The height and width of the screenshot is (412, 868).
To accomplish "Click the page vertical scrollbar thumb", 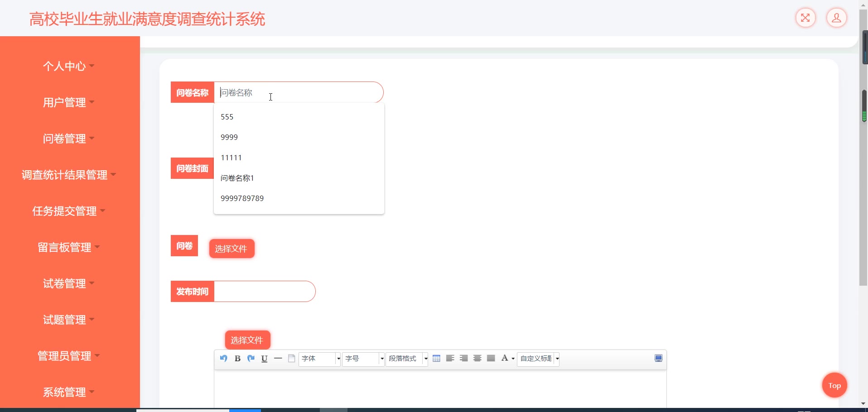I will pos(863,147).
